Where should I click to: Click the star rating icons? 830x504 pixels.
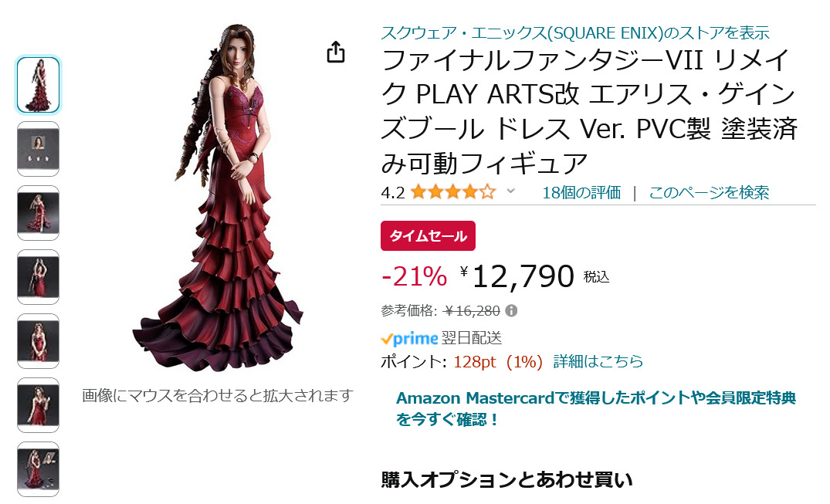tap(453, 192)
